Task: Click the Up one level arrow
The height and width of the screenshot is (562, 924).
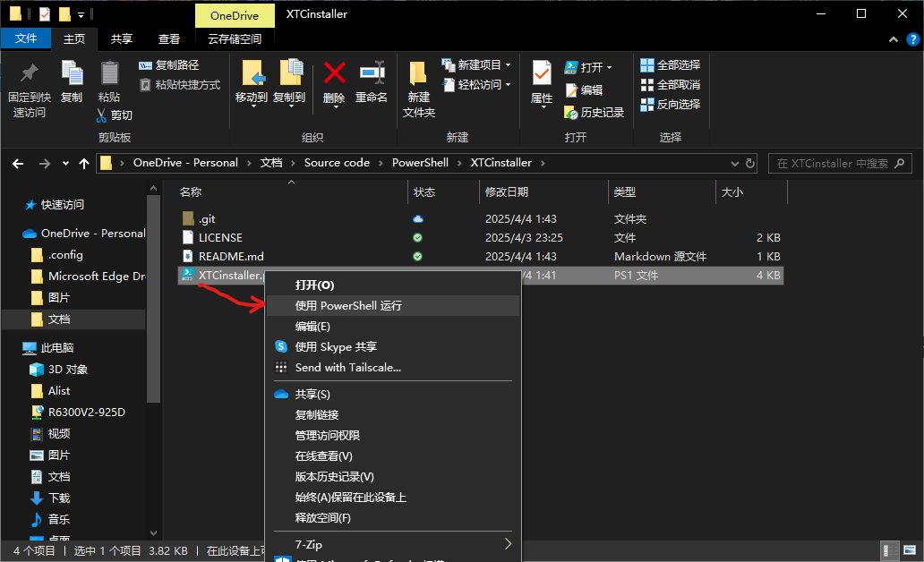Action: [x=84, y=164]
